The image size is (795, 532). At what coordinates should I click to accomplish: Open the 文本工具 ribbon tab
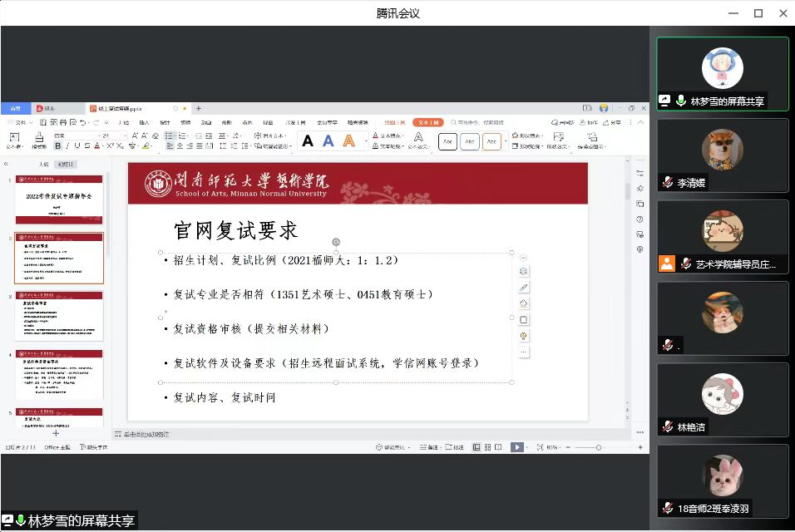tap(428, 122)
